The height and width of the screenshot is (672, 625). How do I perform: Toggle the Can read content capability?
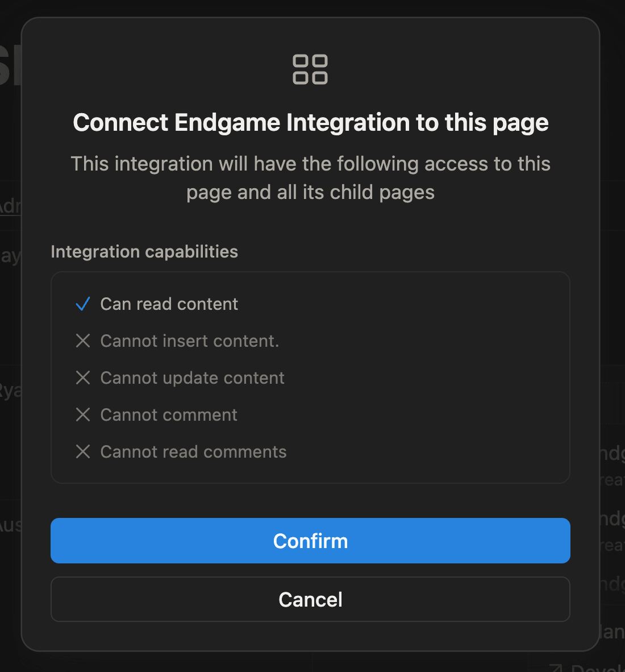click(x=169, y=304)
